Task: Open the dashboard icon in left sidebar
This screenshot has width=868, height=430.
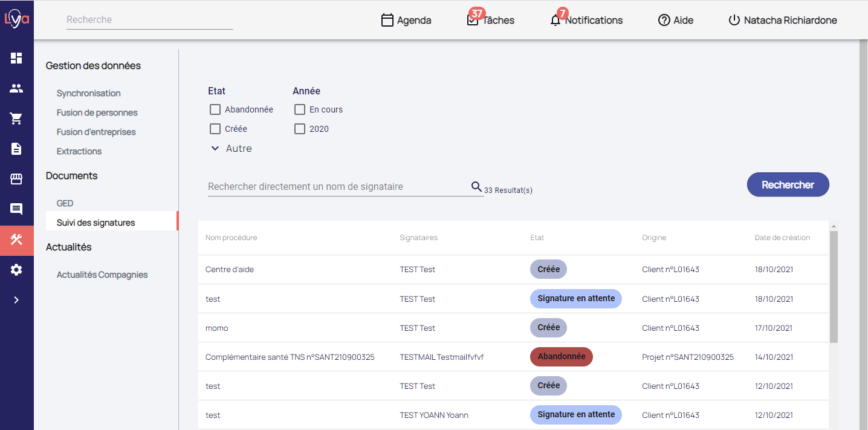Action: click(x=16, y=58)
